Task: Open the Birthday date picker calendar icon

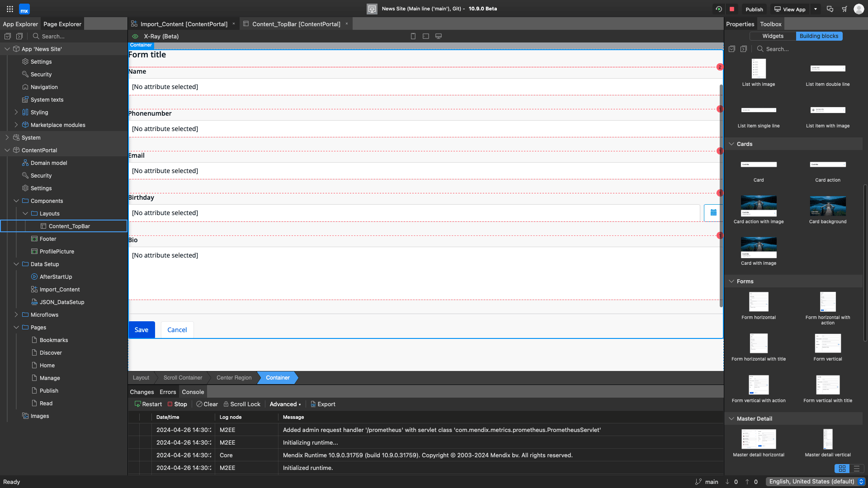Action: click(713, 213)
